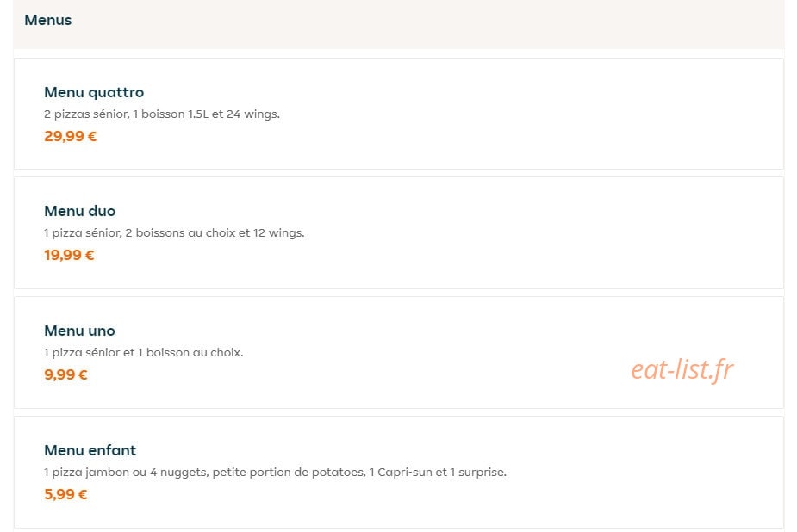Choose the 9,99 € price
797x532 pixels.
click(x=65, y=374)
